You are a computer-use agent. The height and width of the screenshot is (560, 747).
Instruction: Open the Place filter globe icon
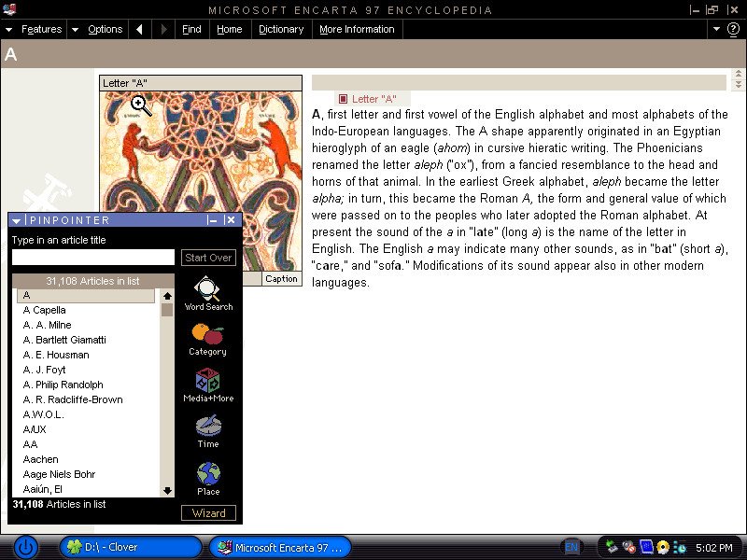pyautogui.click(x=208, y=479)
